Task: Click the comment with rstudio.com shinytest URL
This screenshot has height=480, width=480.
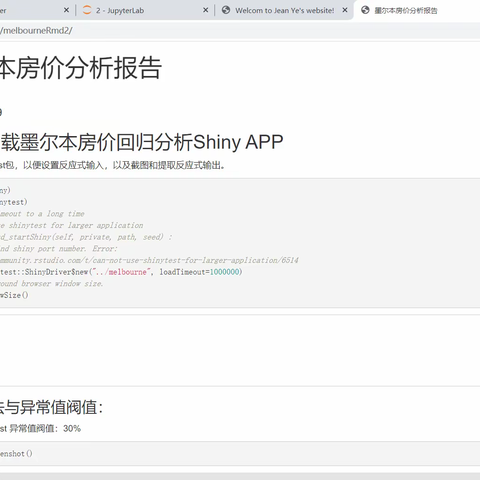Action: (x=149, y=260)
